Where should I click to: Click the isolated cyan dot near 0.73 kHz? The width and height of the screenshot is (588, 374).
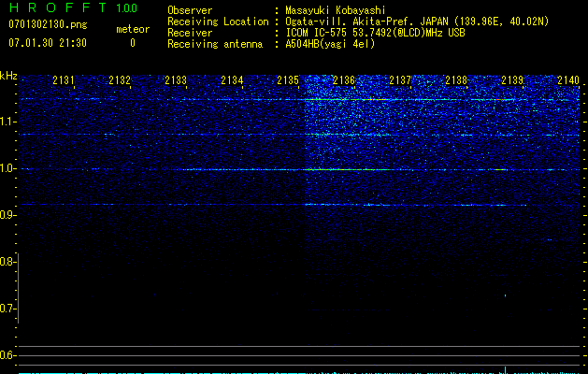pos(506,295)
